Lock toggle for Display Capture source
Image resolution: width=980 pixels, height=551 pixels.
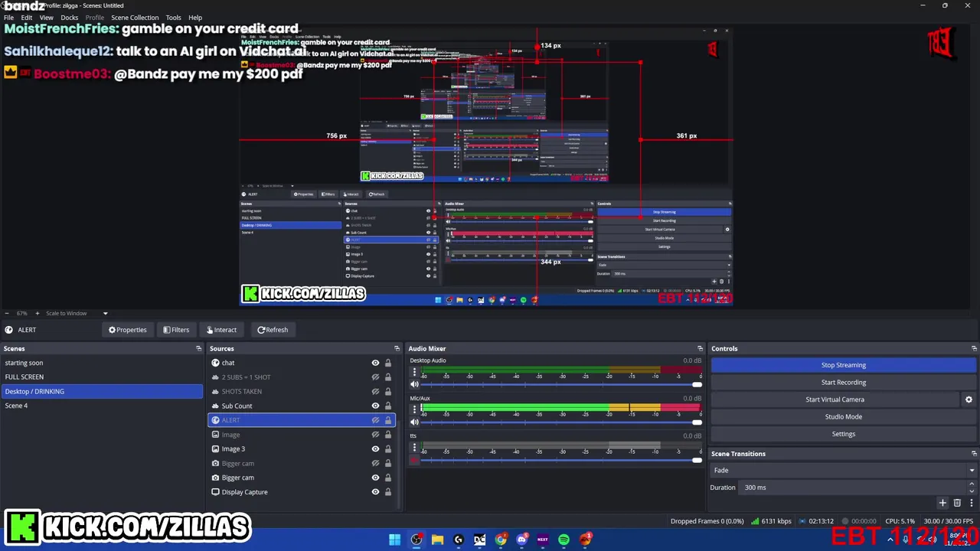pyautogui.click(x=387, y=492)
